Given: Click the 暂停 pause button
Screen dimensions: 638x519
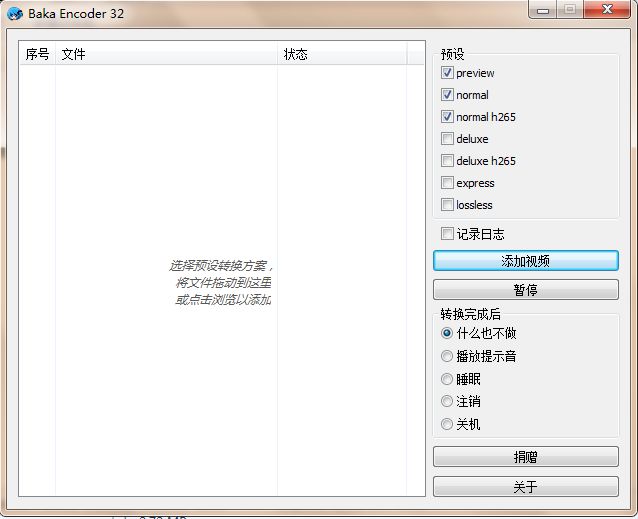Looking at the screenshot, I should tap(526, 290).
